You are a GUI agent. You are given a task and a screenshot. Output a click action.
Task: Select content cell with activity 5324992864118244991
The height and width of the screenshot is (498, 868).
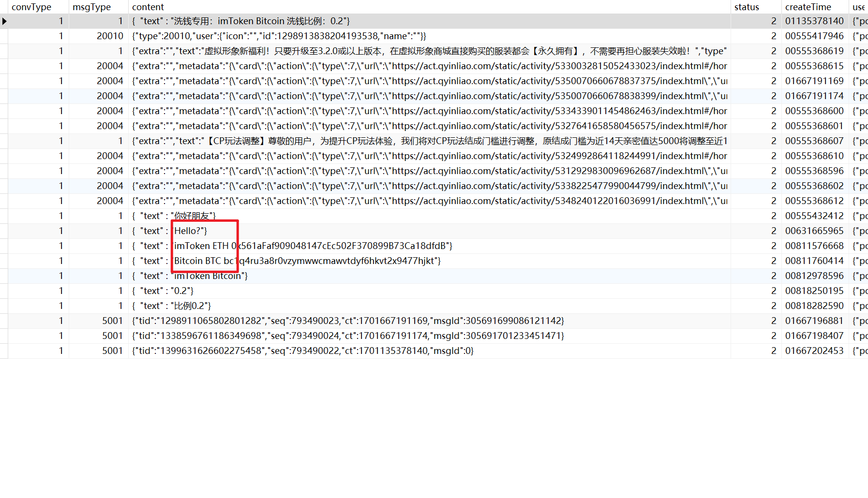(x=429, y=156)
